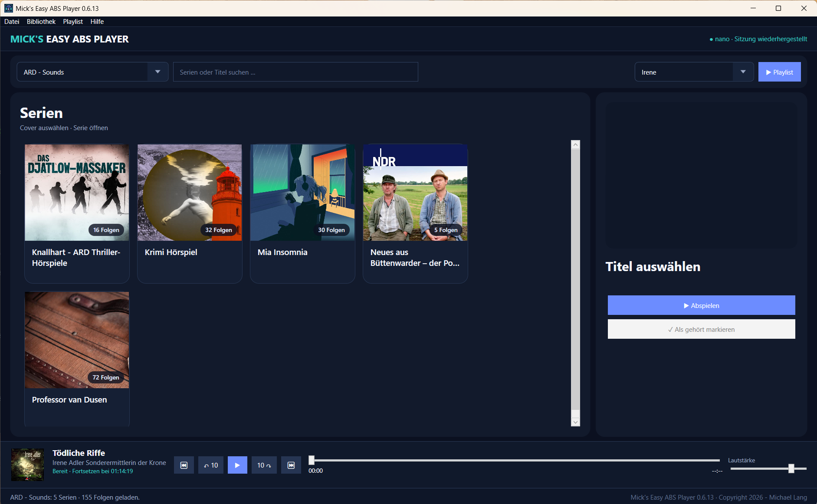Screen dimensions: 817x504
Task: Open the Neues aus Büttenwarder series cover
Action: coord(415,193)
